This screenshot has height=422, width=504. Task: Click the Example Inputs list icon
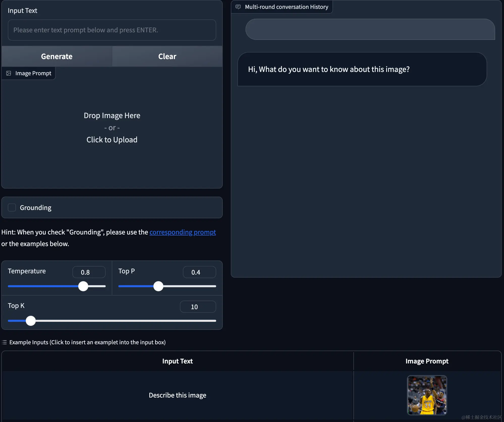point(4,342)
